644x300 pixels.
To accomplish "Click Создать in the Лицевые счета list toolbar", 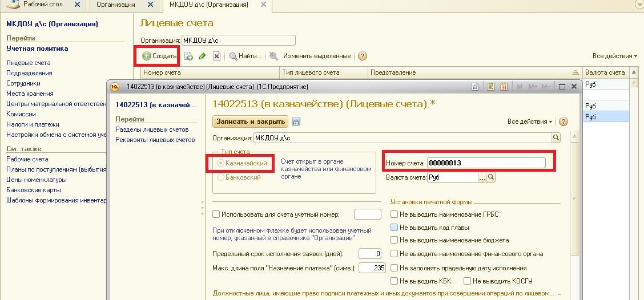I will point(159,56).
